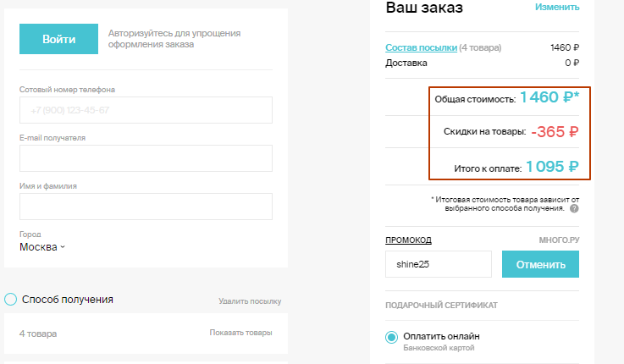Expand the Показать товары list
Viewport: 624px width, 364px height.
[240, 333]
